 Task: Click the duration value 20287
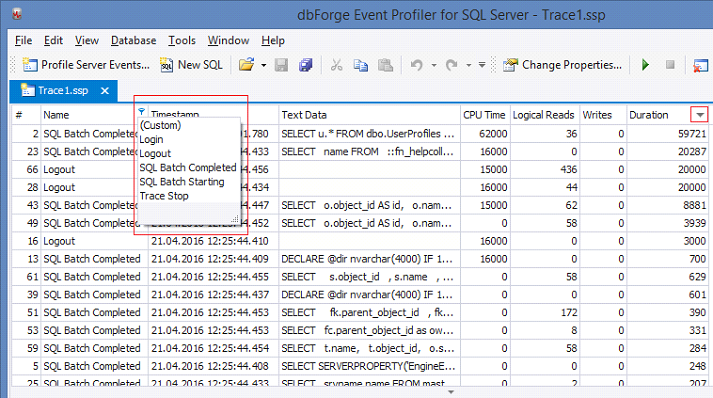(692, 151)
